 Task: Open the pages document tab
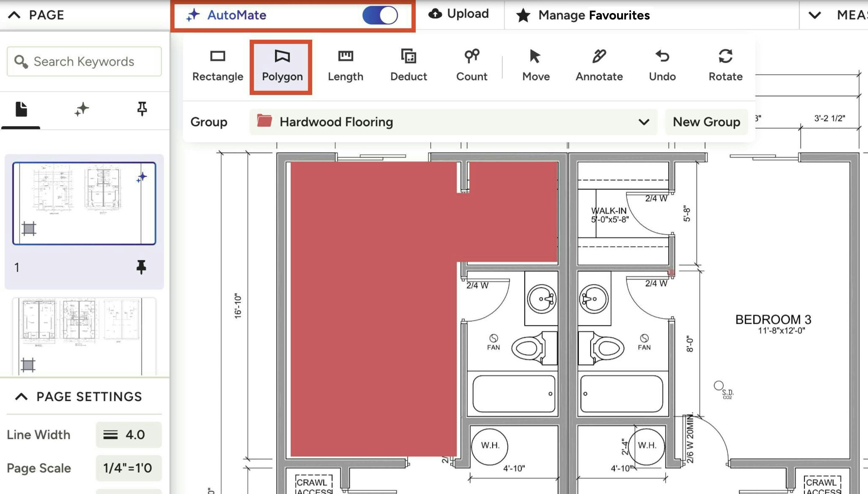[x=21, y=109]
